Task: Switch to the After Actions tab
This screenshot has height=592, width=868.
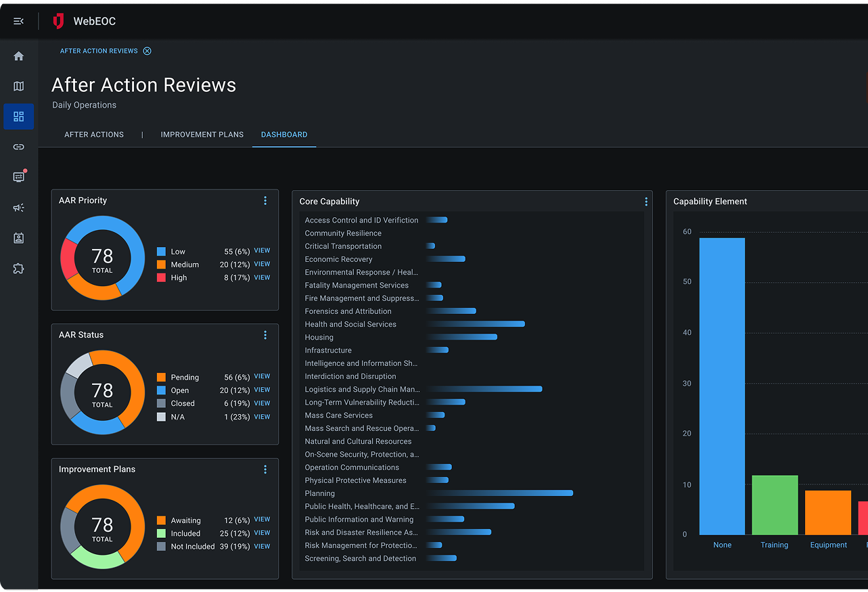Action: 94,135
